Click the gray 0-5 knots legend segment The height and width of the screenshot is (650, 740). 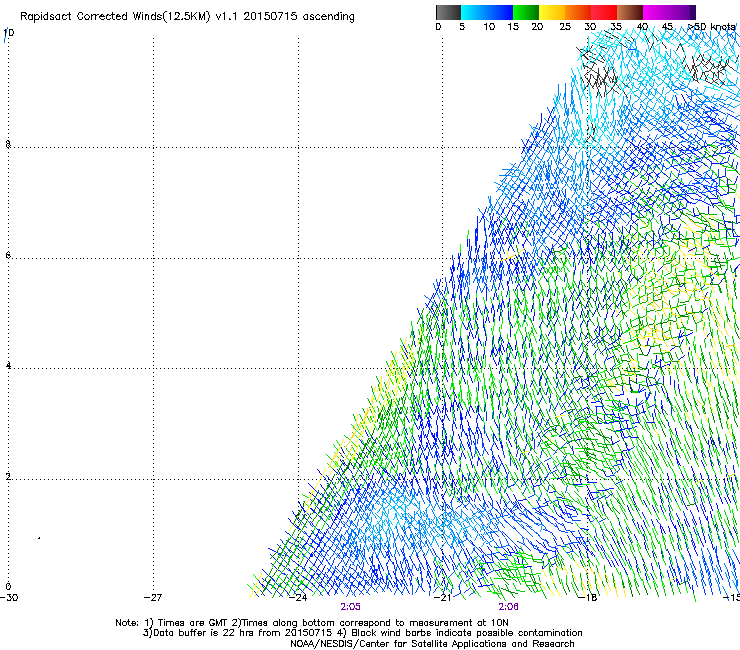[x=448, y=12]
